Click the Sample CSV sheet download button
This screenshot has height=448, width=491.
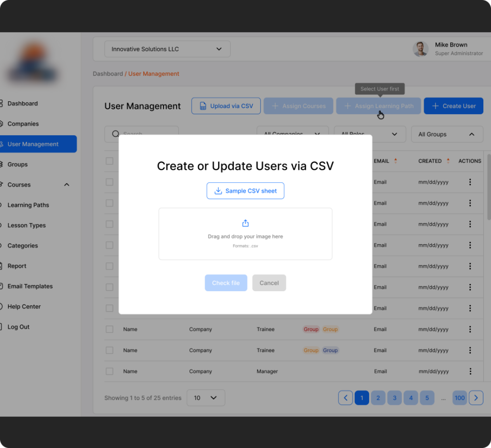(245, 191)
